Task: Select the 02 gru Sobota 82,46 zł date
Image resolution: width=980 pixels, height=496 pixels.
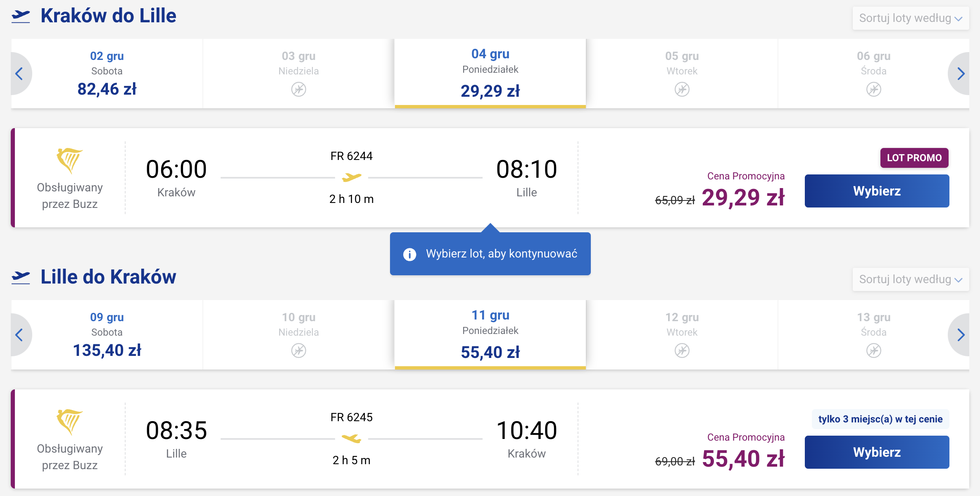Action: [x=107, y=74]
